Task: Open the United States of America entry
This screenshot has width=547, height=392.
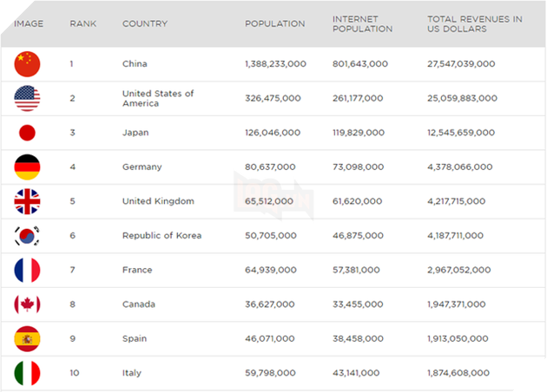Action: [x=158, y=99]
